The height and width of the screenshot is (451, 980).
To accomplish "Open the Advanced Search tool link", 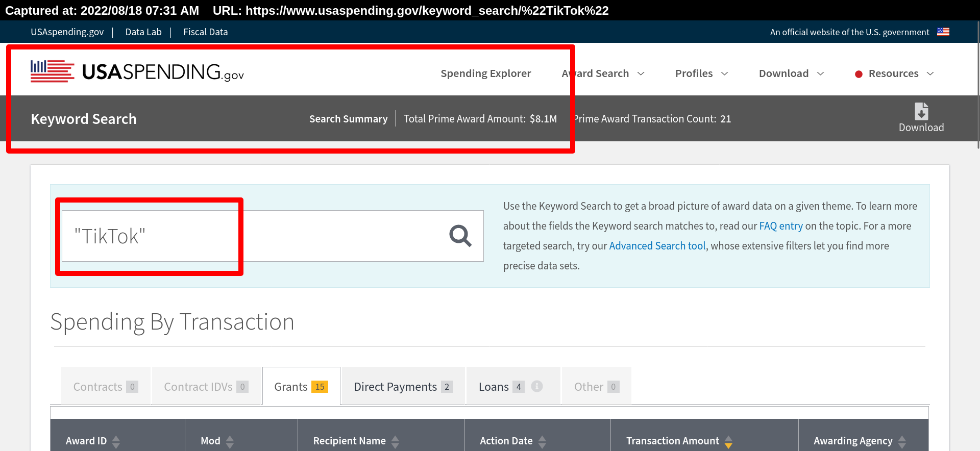I will [657, 246].
